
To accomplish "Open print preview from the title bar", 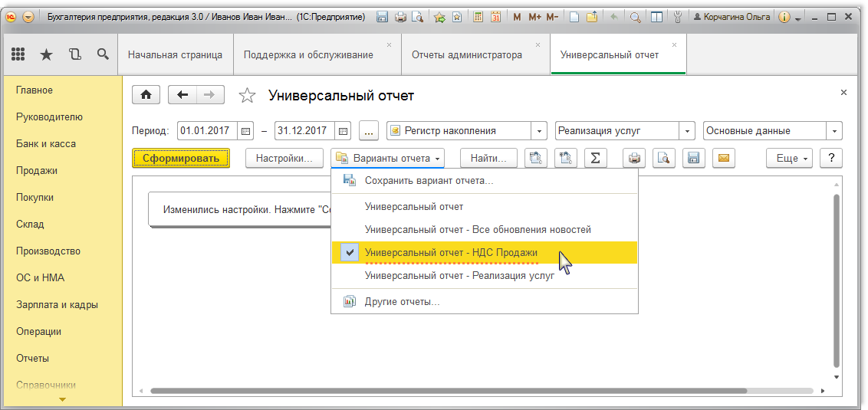I will [x=418, y=17].
